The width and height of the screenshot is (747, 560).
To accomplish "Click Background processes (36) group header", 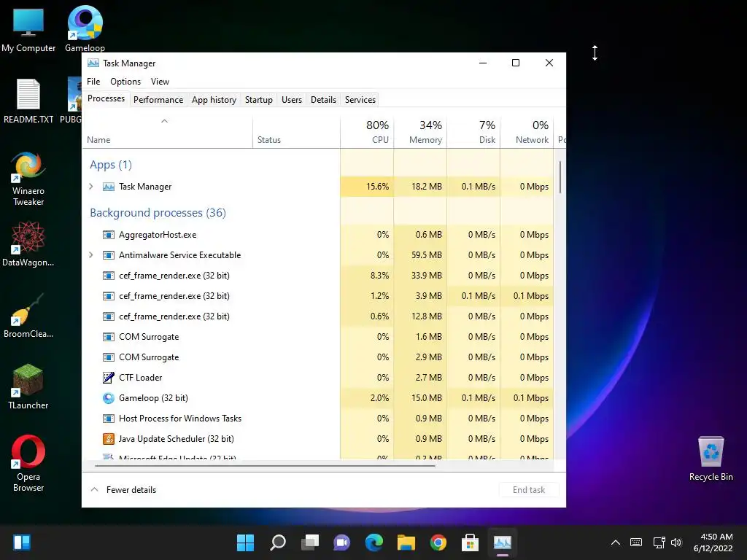I will coord(158,213).
